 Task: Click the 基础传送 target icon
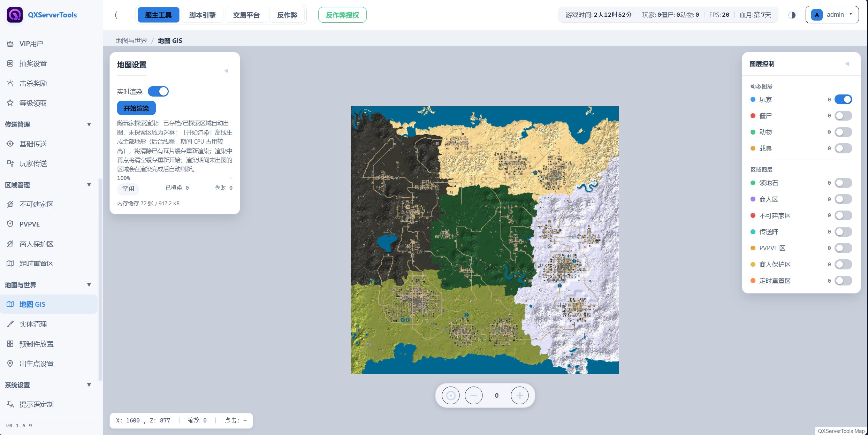pyautogui.click(x=10, y=144)
